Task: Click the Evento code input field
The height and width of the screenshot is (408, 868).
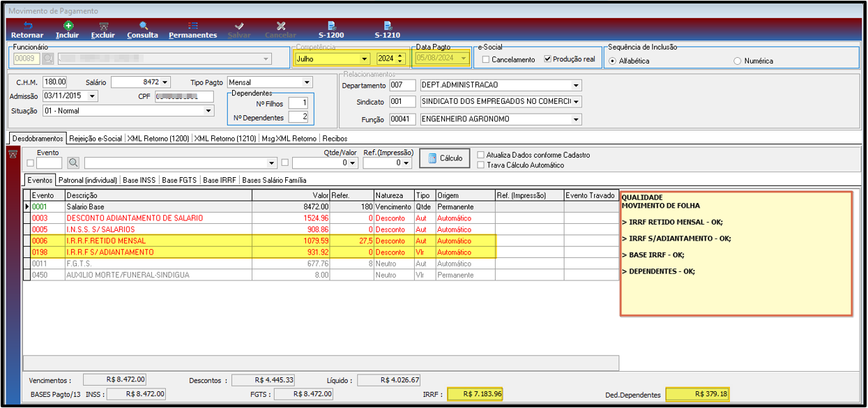Action: coord(50,163)
